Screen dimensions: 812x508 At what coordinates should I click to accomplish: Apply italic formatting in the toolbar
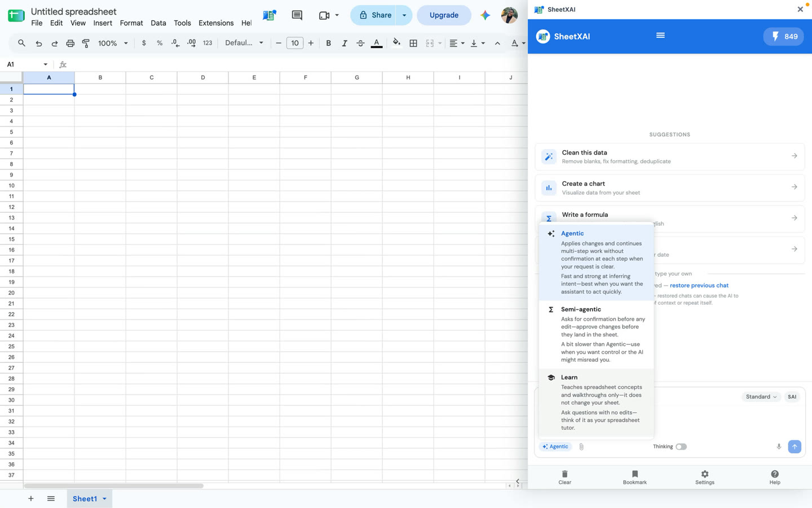(344, 43)
